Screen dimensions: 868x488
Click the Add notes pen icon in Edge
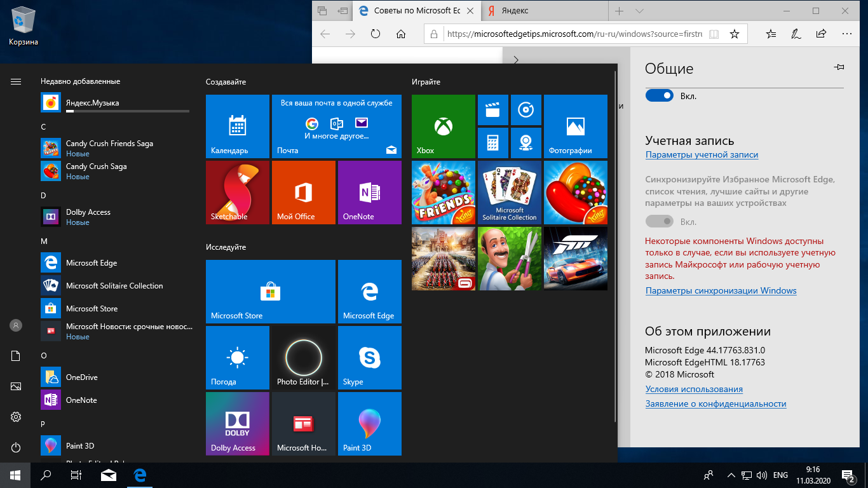click(x=796, y=34)
